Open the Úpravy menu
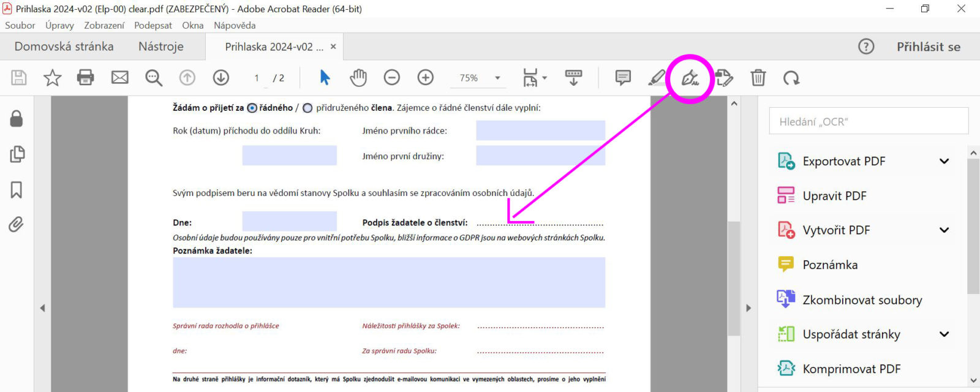This screenshot has height=392, width=980. click(59, 25)
